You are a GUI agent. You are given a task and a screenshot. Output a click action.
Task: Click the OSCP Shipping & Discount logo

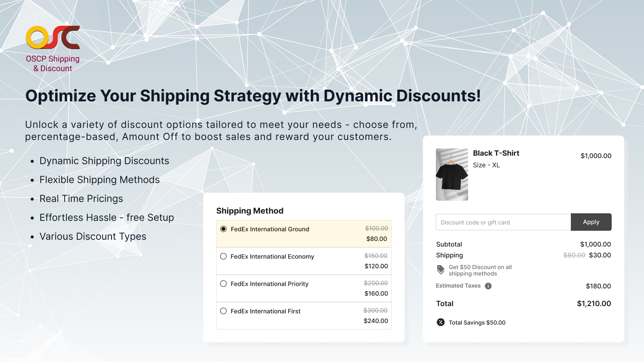click(52, 46)
